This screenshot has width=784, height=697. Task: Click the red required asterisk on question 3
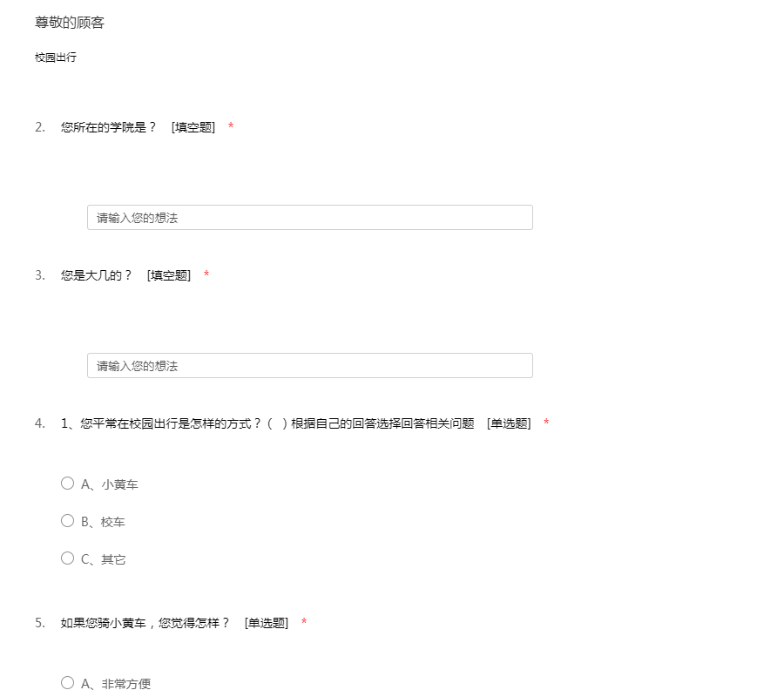click(x=206, y=275)
